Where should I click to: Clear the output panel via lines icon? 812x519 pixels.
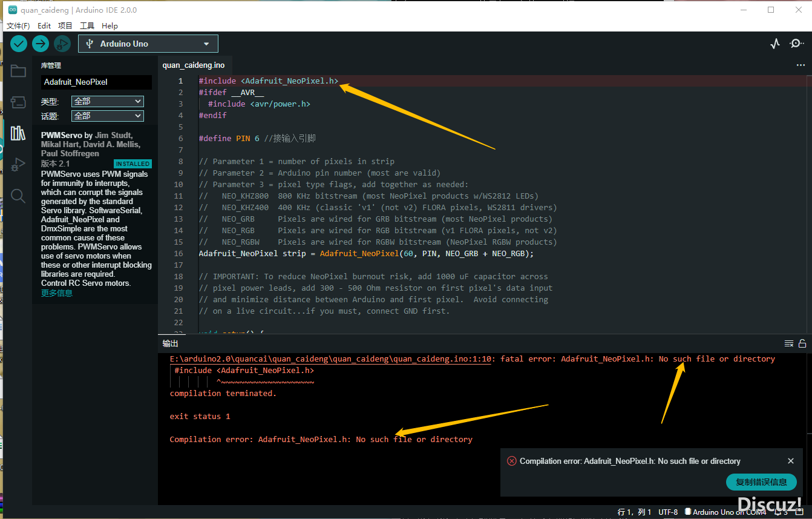(789, 343)
